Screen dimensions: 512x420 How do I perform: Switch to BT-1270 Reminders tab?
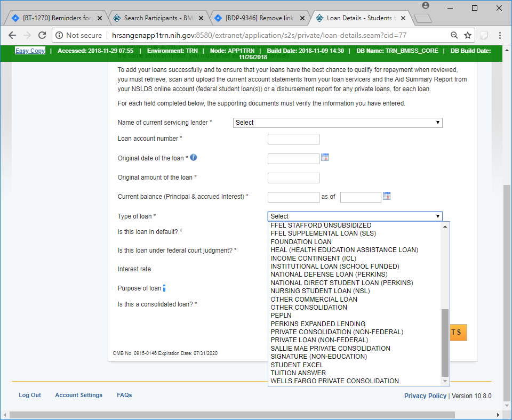(57, 18)
